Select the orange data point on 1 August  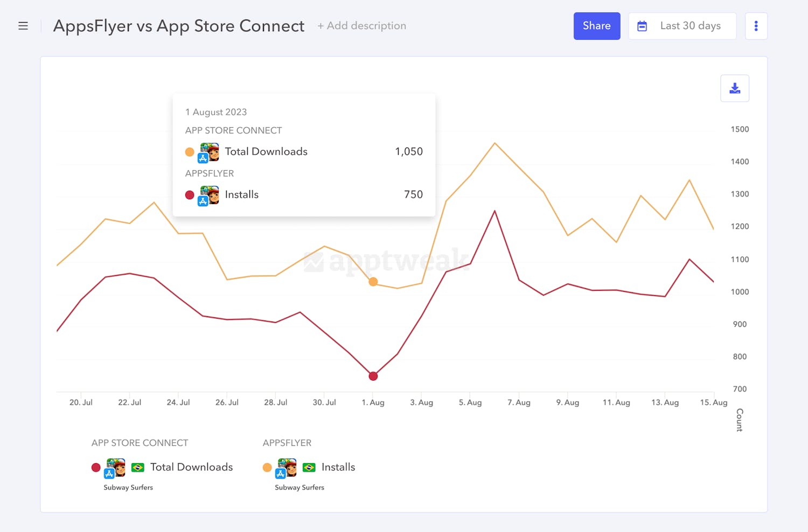[x=373, y=282]
